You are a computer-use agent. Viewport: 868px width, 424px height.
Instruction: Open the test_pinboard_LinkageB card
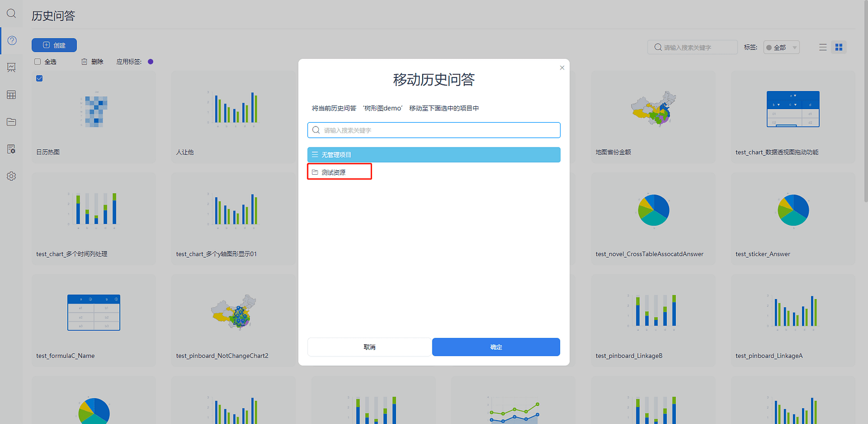[654, 321]
